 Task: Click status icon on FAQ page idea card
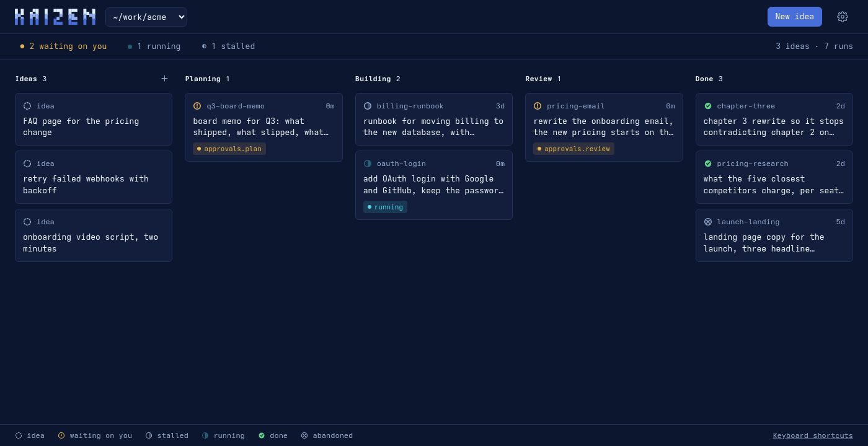pos(27,106)
